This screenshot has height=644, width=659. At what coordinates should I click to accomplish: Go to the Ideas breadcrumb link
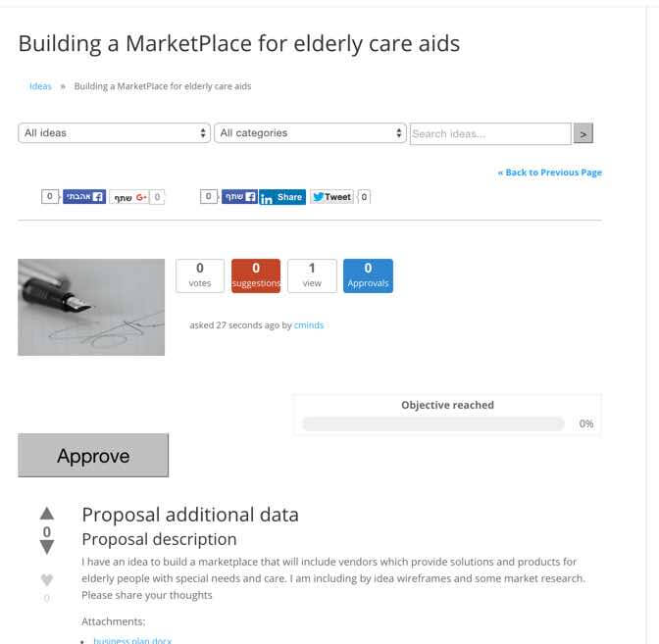pyautogui.click(x=40, y=86)
